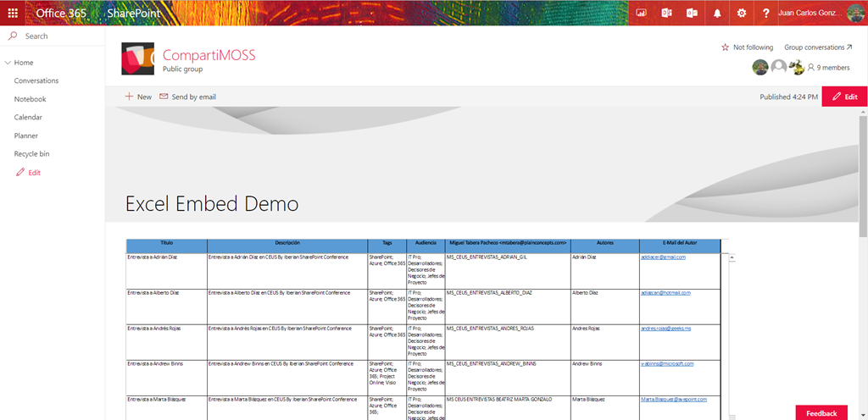Click the Public group label
Viewport: 868px width, 420px height.
coord(183,69)
